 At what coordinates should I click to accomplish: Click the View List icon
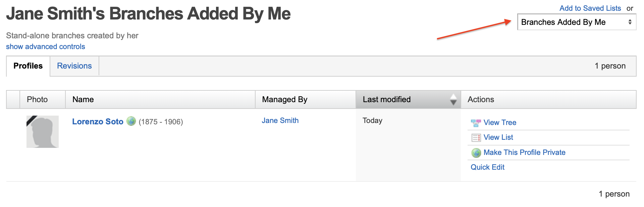pos(476,138)
